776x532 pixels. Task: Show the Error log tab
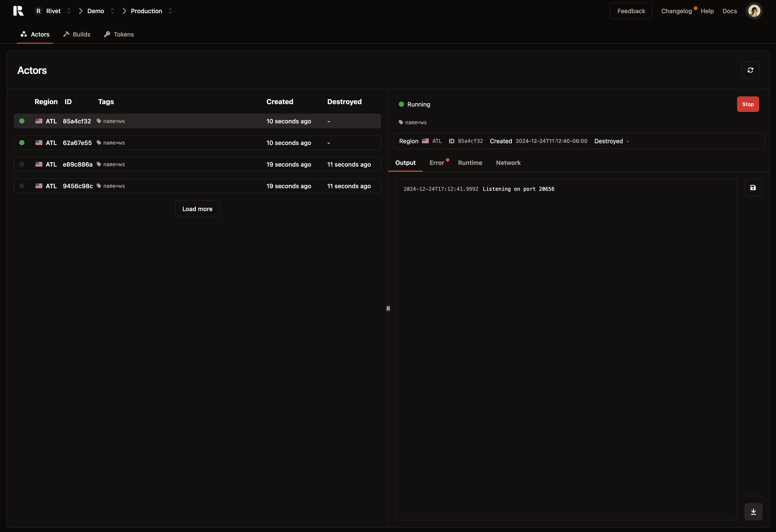click(x=436, y=163)
